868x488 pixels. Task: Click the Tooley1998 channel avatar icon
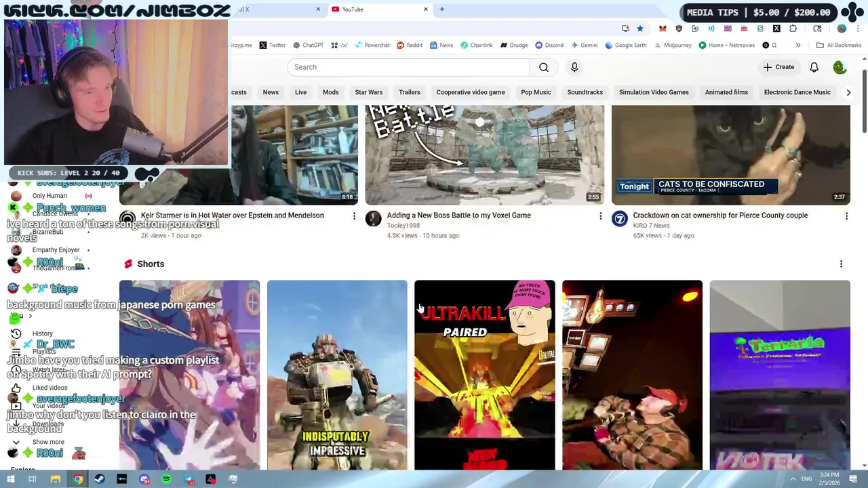pos(374,218)
